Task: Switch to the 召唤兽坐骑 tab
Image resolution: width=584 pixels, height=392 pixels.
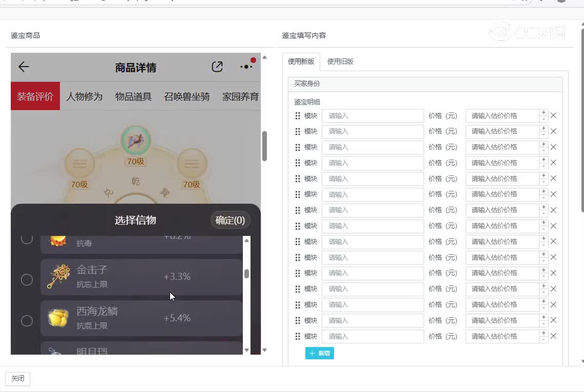Action: pos(187,97)
